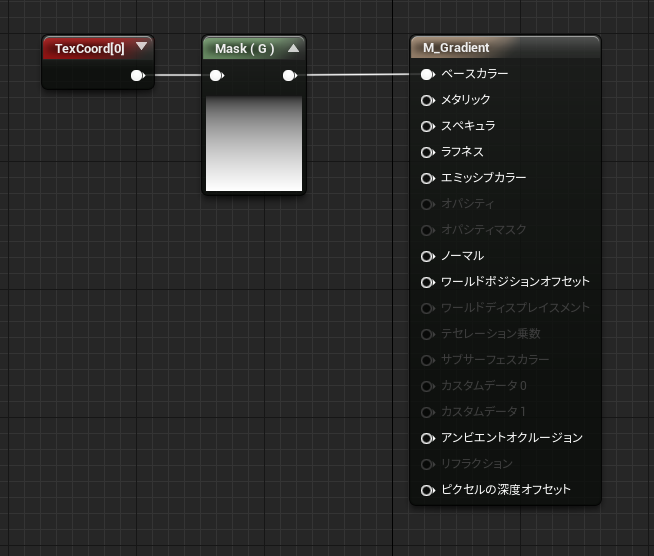Image resolution: width=654 pixels, height=556 pixels.
Task: Click the ノーマル label
Action: pos(463,256)
